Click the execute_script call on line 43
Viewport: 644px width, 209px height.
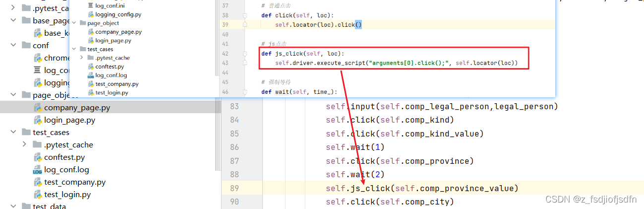396,63
